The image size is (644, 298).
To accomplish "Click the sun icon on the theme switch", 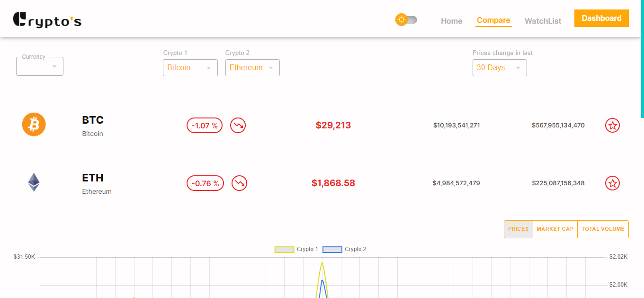I will click(x=402, y=20).
